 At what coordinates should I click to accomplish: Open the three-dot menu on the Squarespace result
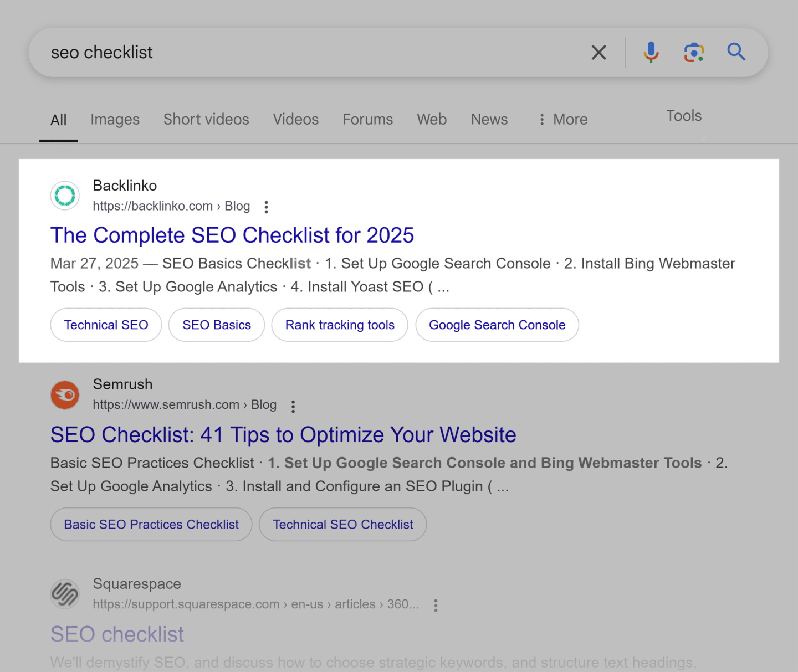click(x=436, y=605)
